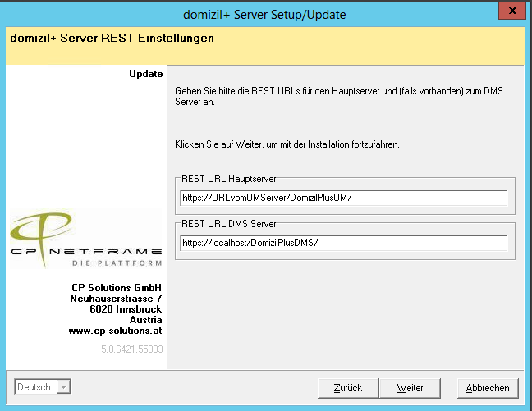The height and width of the screenshot is (411, 532).
Task: Click the 'Geben Sie bitte die REST URLs' text
Action: tap(339, 96)
